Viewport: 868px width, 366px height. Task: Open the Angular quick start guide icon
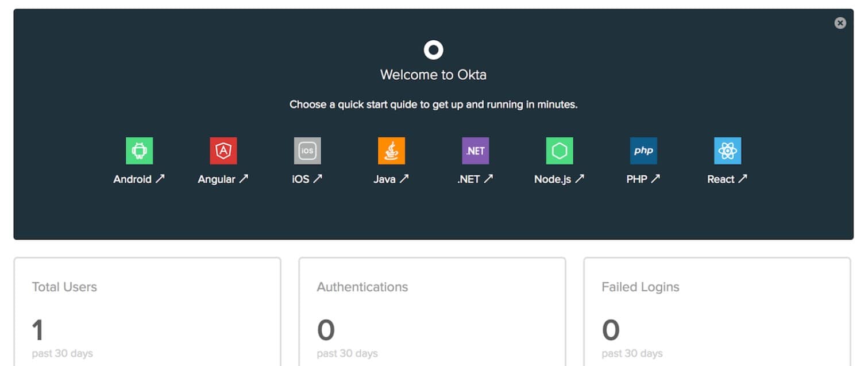[222, 151]
